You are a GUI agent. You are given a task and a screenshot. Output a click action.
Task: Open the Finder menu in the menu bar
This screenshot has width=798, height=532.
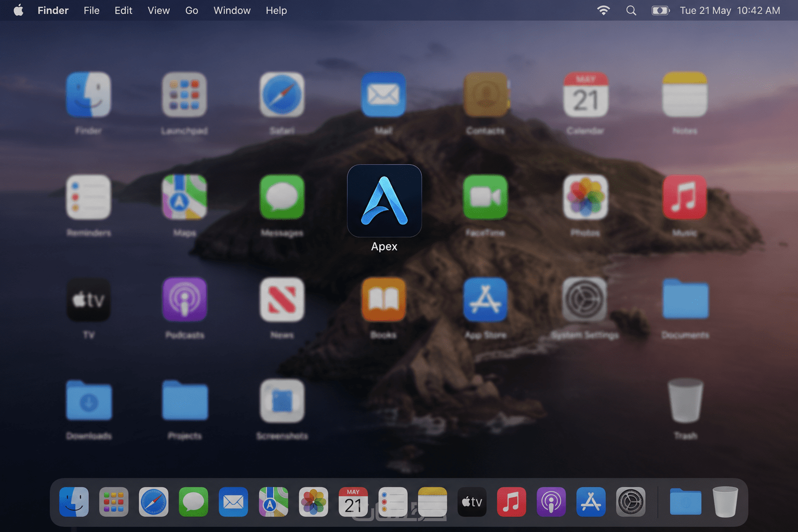[53, 10]
